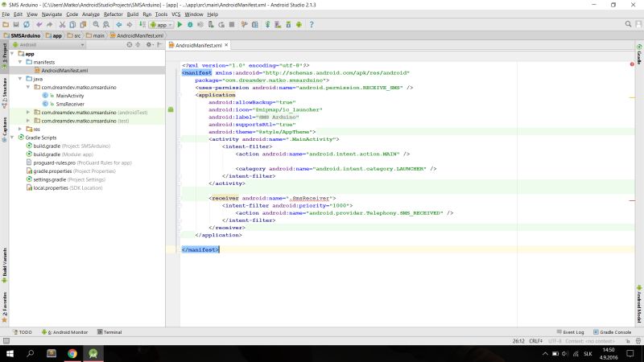This screenshot has width=644, height=362.
Task: Click the Open folder toolbar icon
Action: pyautogui.click(x=6, y=25)
